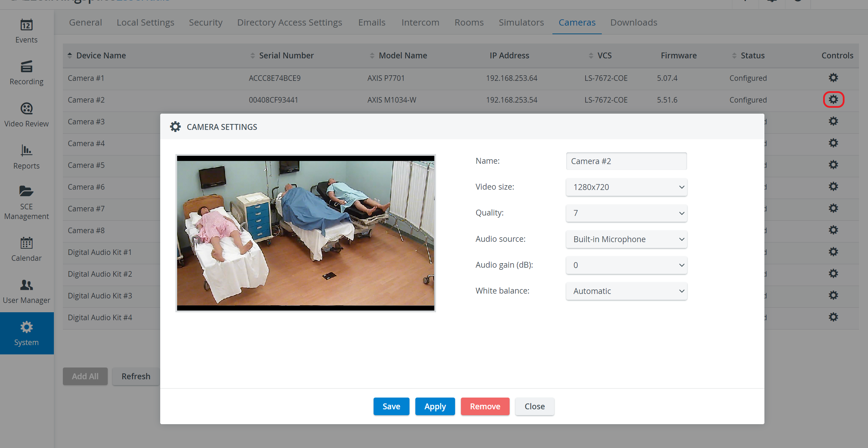The width and height of the screenshot is (868, 448).
Task: Open the Audio source dropdown
Action: pyautogui.click(x=626, y=239)
